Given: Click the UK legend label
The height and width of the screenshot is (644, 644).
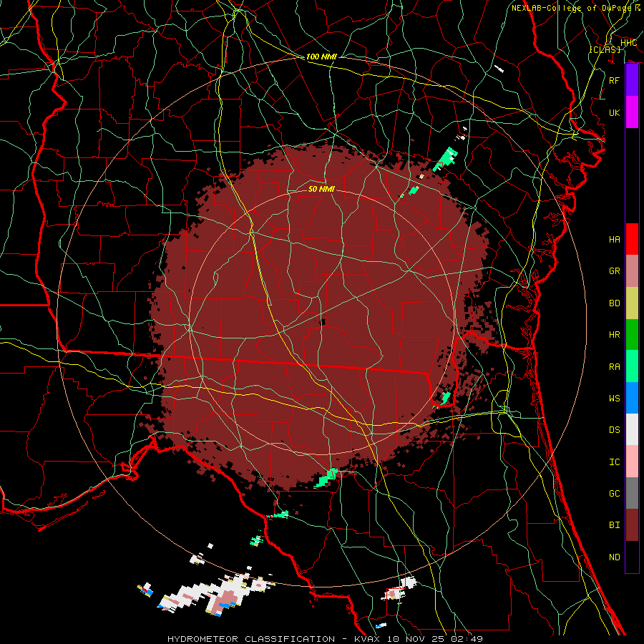Looking at the screenshot, I should pos(614,112).
